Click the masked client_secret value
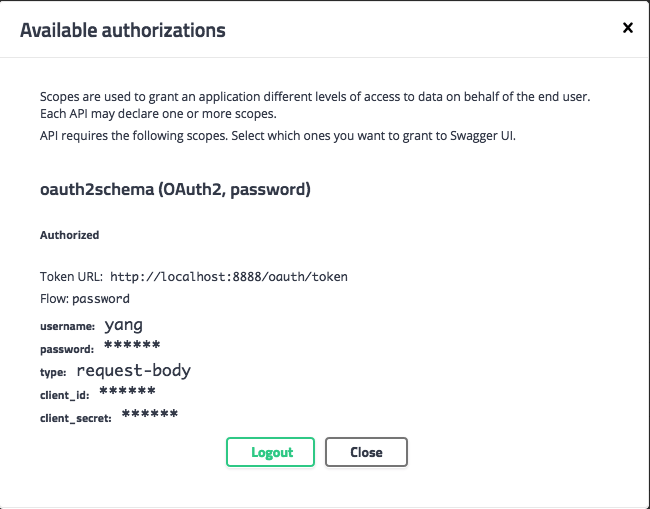The width and height of the screenshot is (650, 509). click(150, 416)
